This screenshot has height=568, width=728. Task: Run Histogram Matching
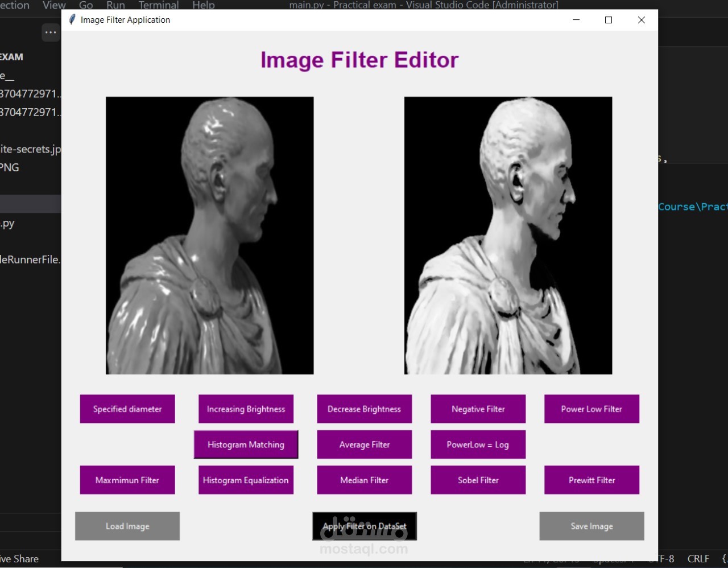click(246, 444)
